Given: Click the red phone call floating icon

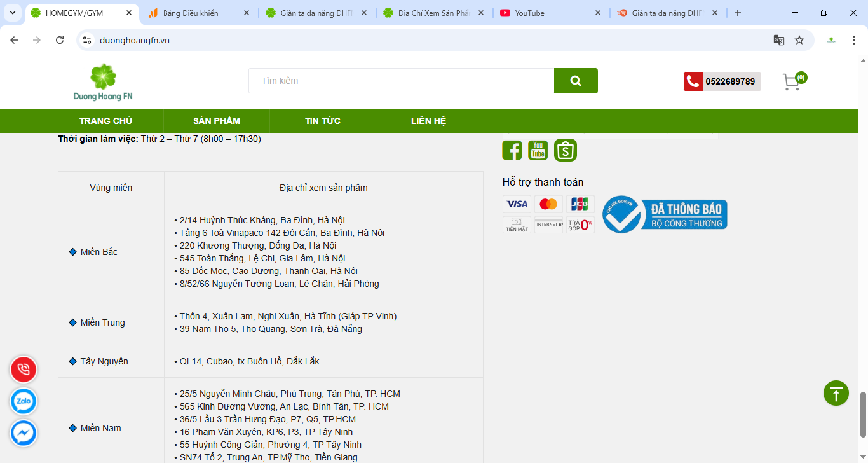Looking at the screenshot, I should [x=24, y=370].
